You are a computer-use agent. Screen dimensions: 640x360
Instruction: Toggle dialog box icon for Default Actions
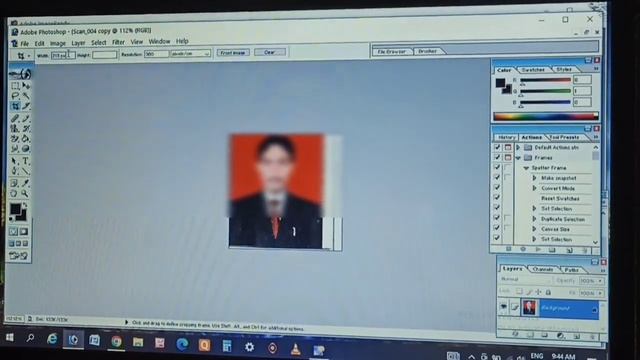pyautogui.click(x=508, y=147)
